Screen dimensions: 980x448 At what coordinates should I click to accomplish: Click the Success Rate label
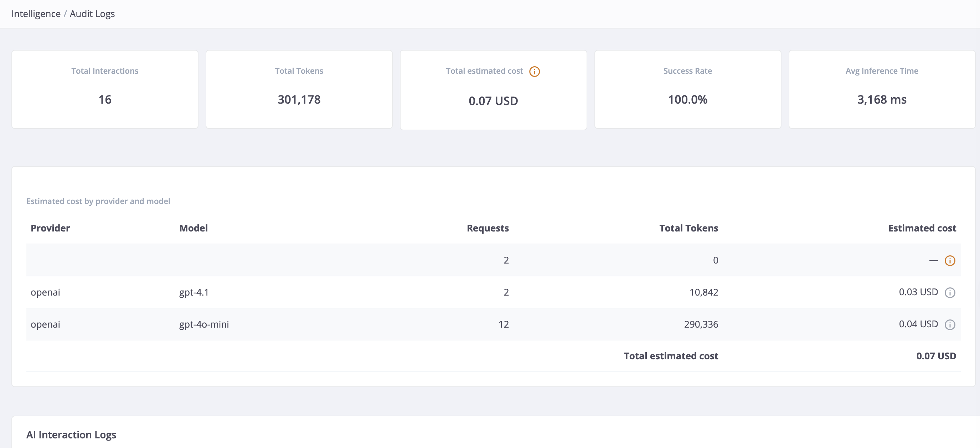[x=688, y=71]
